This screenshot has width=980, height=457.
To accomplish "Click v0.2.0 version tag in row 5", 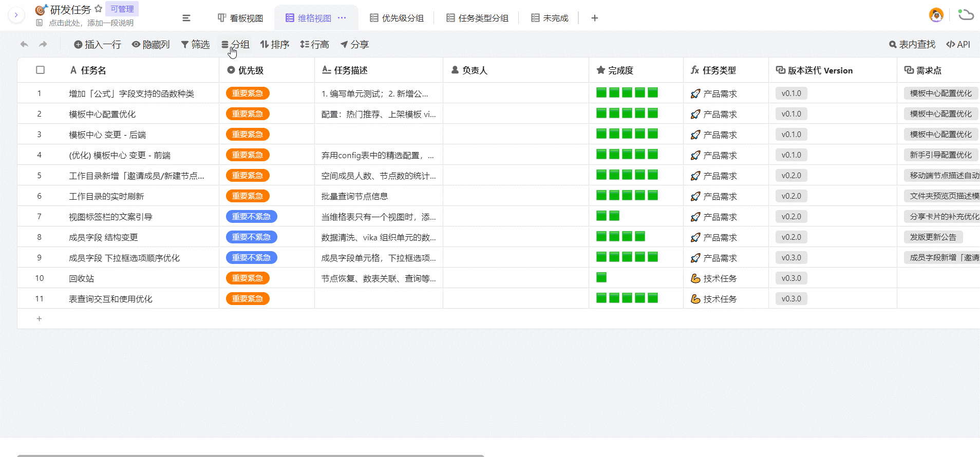I will point(791,175).
